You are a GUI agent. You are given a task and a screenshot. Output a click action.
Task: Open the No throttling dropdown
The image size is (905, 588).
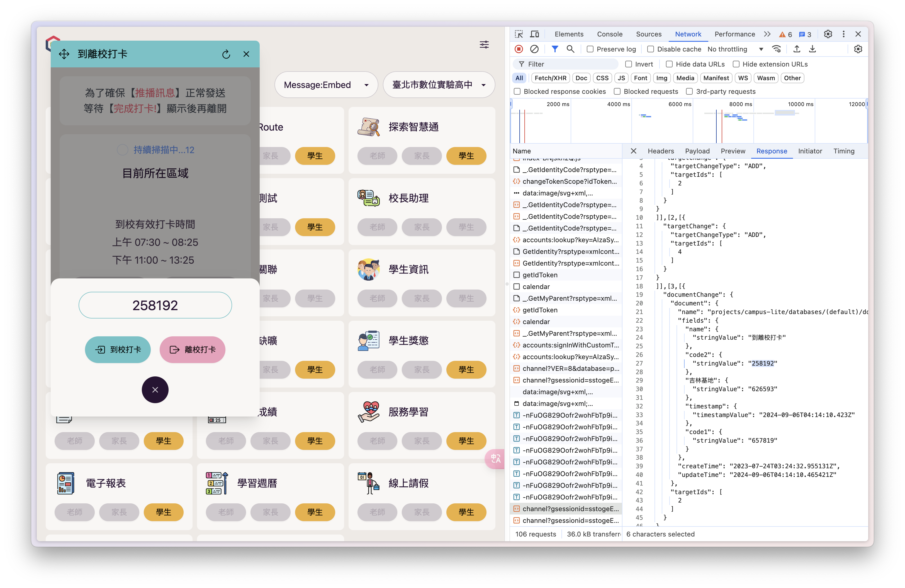735,49
